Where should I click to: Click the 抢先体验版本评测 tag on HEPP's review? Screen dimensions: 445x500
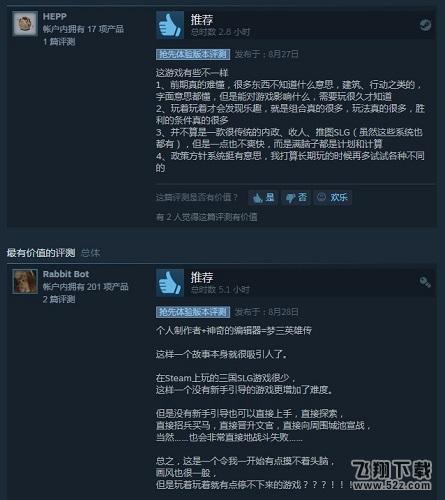[193, 54]
